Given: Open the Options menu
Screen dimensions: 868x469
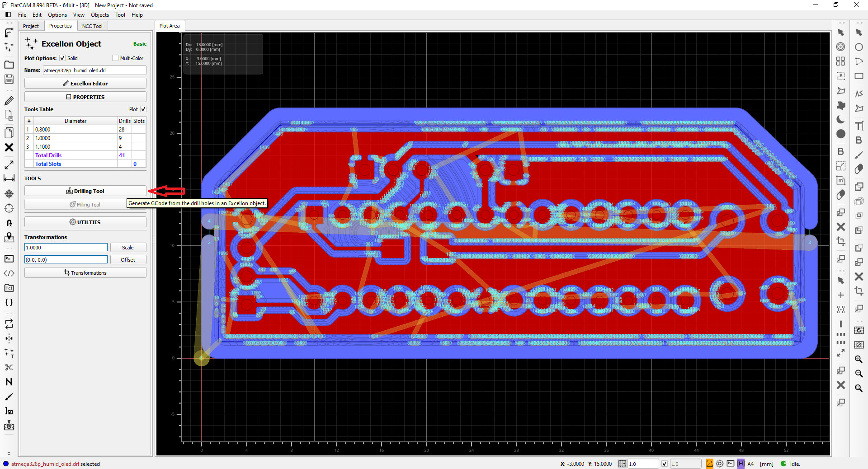Looking at the screenshot, I should [x=57, y=15].
